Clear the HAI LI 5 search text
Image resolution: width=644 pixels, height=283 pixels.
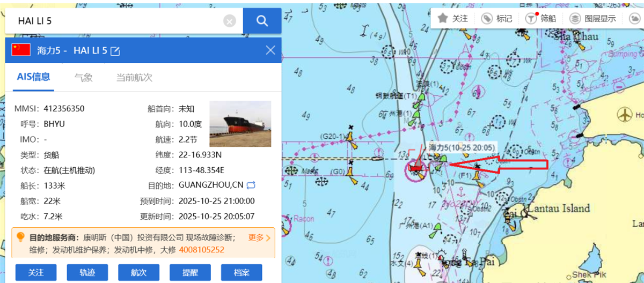(230, 21)
